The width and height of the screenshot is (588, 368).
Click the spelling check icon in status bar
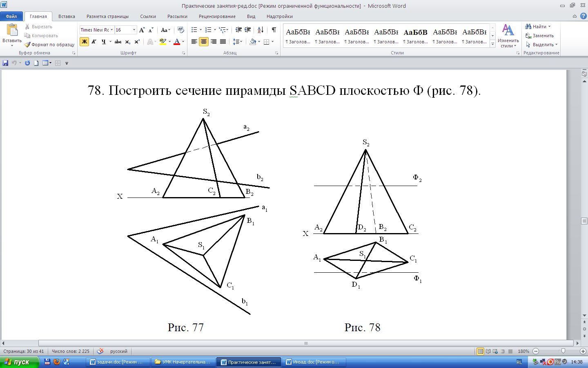point(100,351)
